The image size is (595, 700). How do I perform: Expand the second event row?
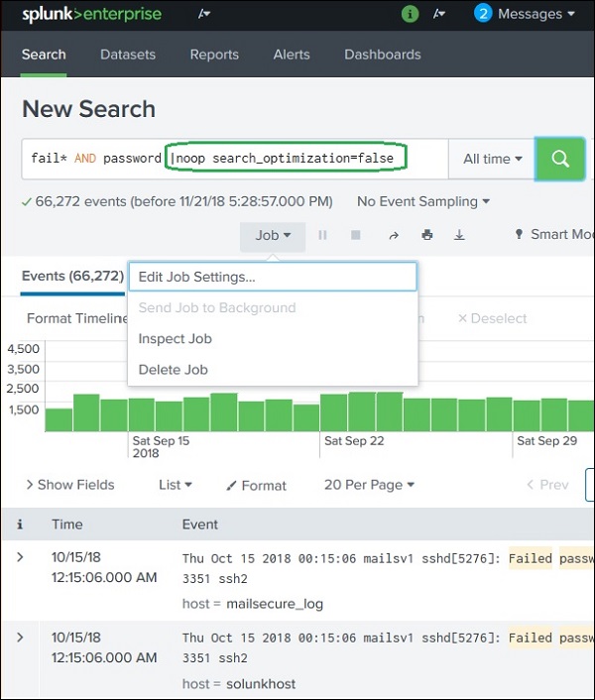point(20,637)
